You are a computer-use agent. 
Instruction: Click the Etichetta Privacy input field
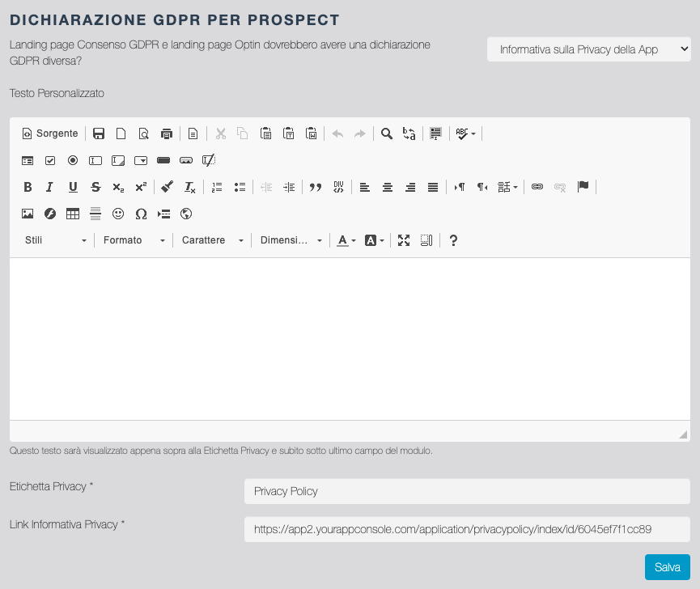pos(466,491)
